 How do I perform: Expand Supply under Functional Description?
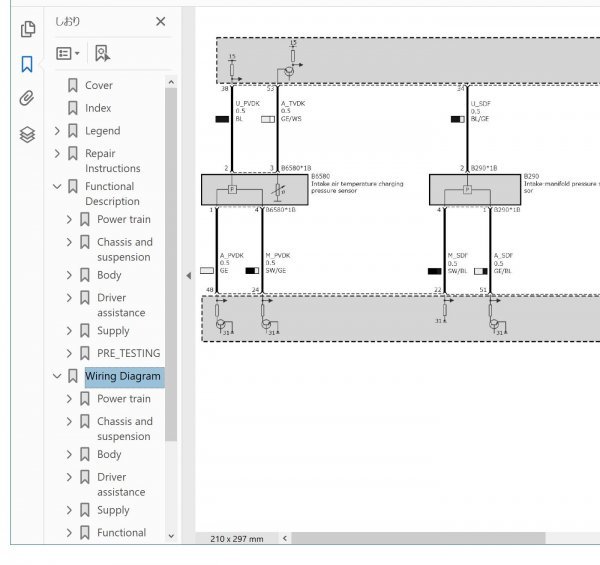click(69, 331)
